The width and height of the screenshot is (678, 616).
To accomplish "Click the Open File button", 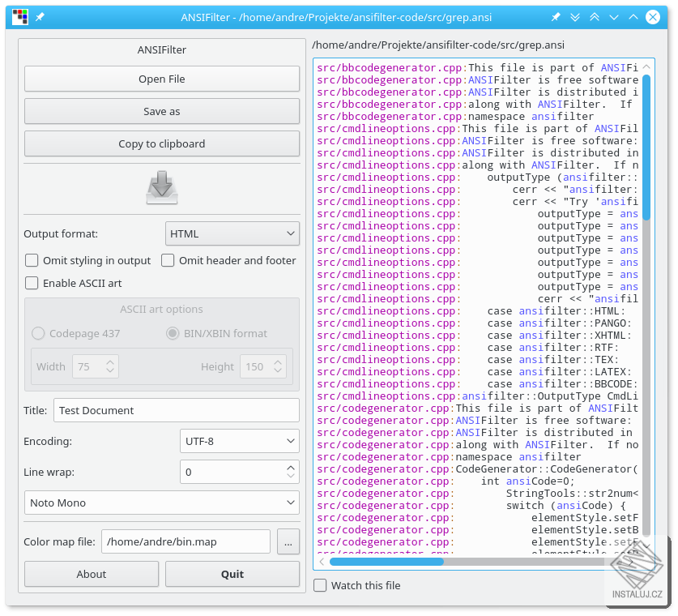I will click(x=162, y=79).
